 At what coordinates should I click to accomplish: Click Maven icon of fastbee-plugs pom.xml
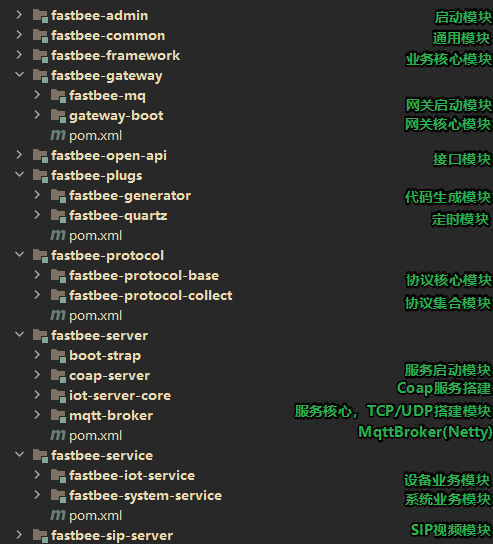pos(58,236)
